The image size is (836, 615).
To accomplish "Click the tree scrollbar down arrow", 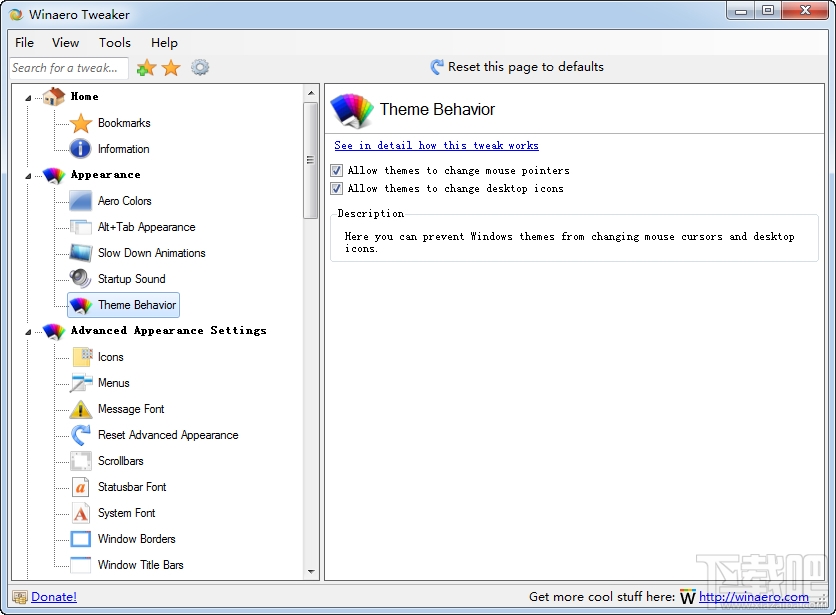I will point(311,572).
